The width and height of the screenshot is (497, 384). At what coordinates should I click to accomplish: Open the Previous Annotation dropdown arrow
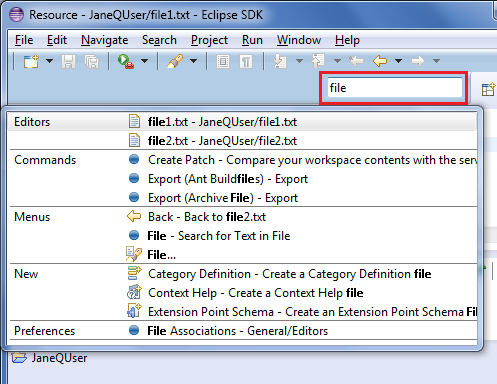[x=337, y=61]
